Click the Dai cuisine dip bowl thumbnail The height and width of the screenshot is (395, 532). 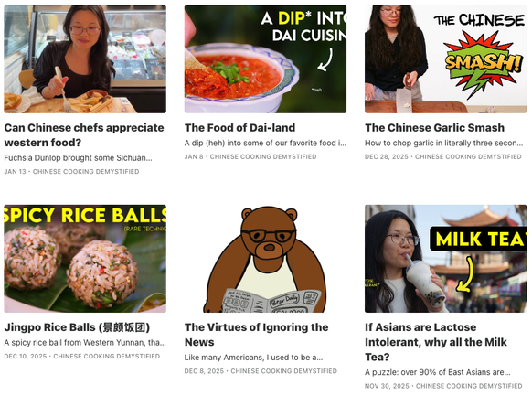click(265, 59)
